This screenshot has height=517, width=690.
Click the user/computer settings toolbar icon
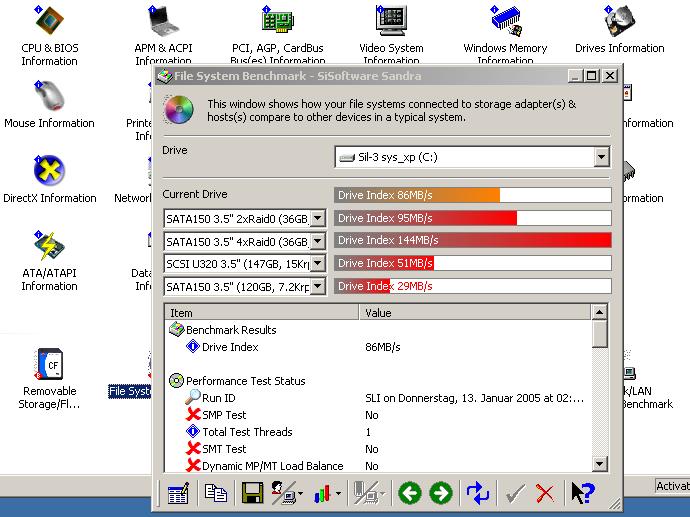(x=283, y=493)
